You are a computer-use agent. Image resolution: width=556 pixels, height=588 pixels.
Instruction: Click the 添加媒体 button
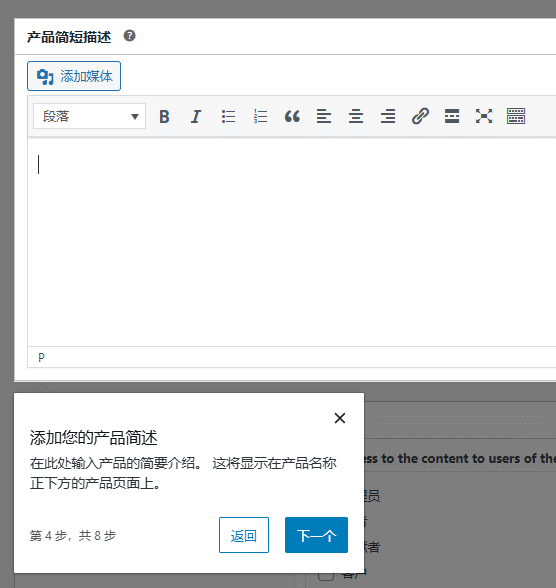[74, 76]
